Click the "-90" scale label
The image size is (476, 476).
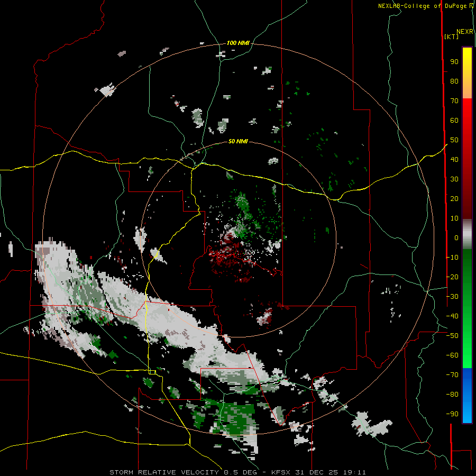tap(452, 414)
